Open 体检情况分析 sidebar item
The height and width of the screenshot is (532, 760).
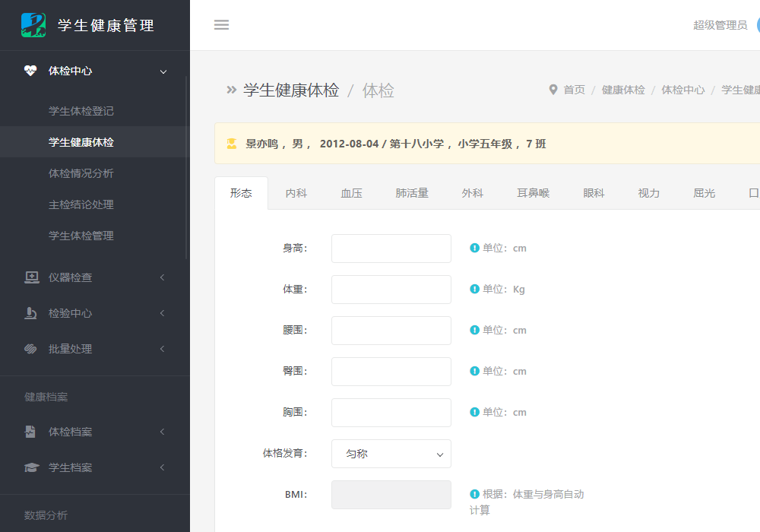click(81, 173)
